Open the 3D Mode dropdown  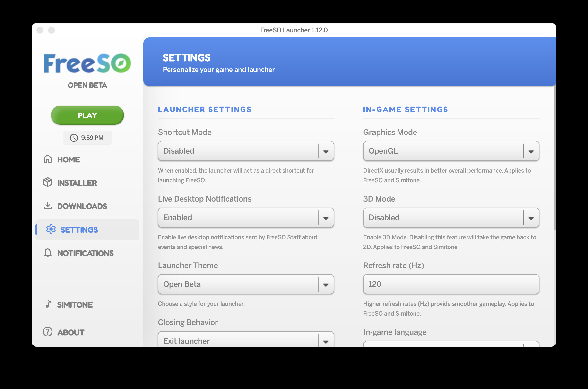click(451, 218)
